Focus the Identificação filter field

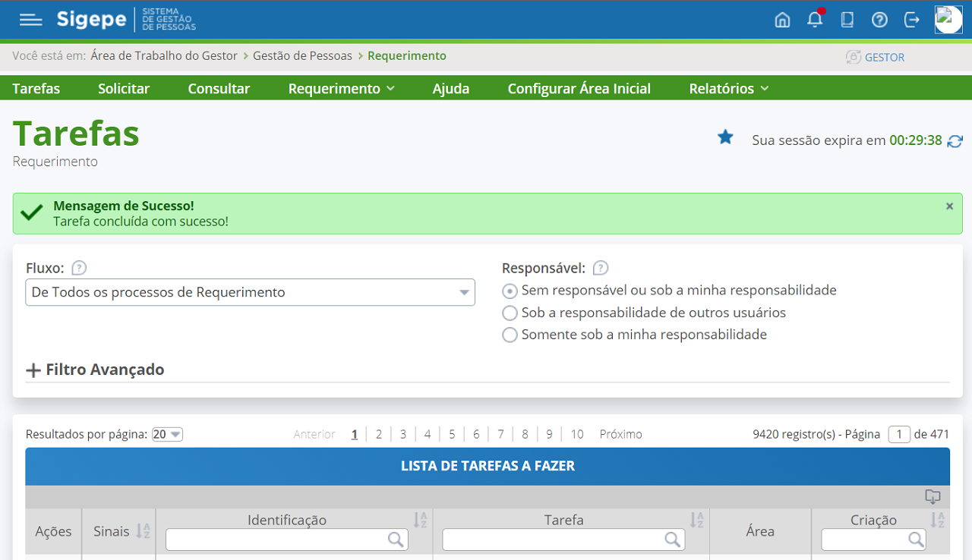pos(287,540)
